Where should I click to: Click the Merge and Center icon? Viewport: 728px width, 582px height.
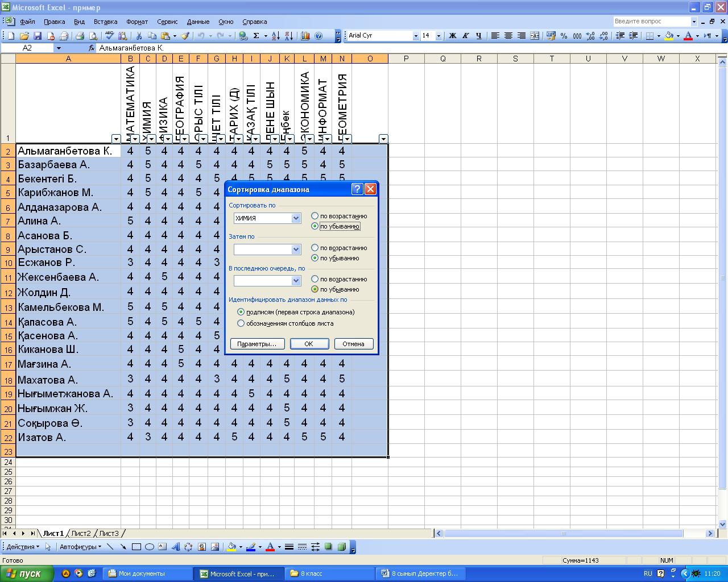535,36
